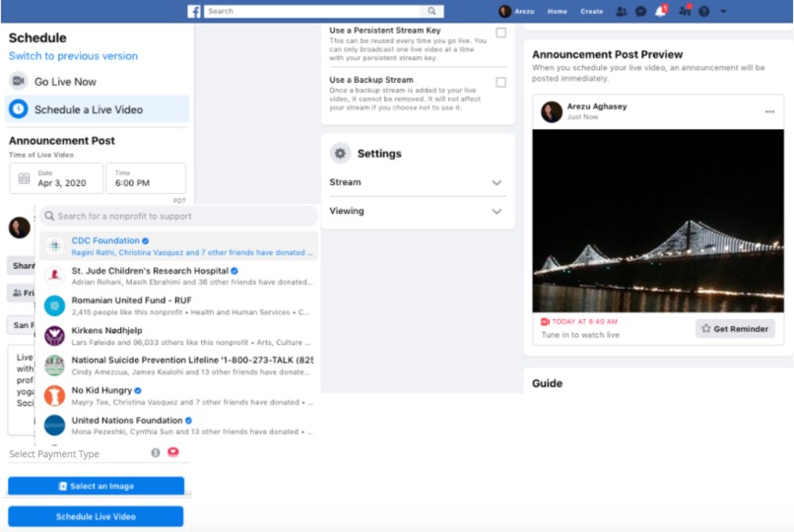
Task: Open the three-dot menu on preview post
Action: [x=769, y=111]
